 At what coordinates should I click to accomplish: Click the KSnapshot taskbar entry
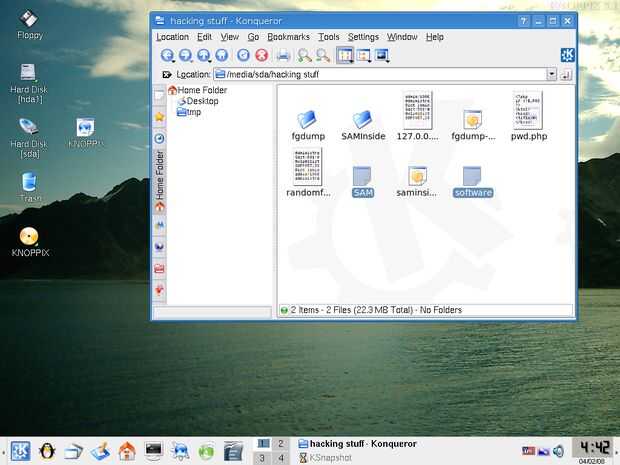pyautogui.click(x=326, y=458)
